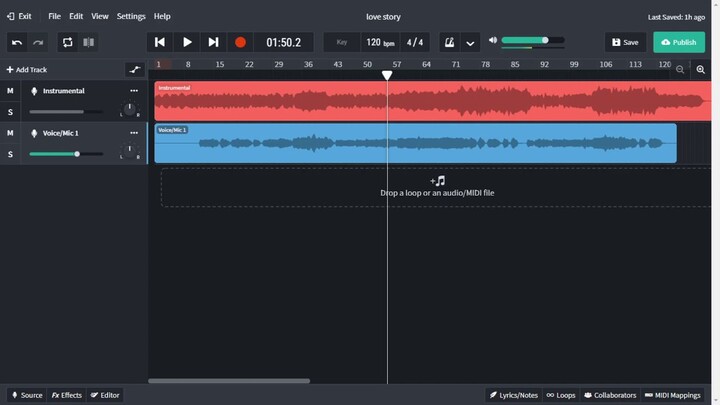Adjust the Instrumental track volume slider
Viewport: 720px width, 405px height.
66,112
